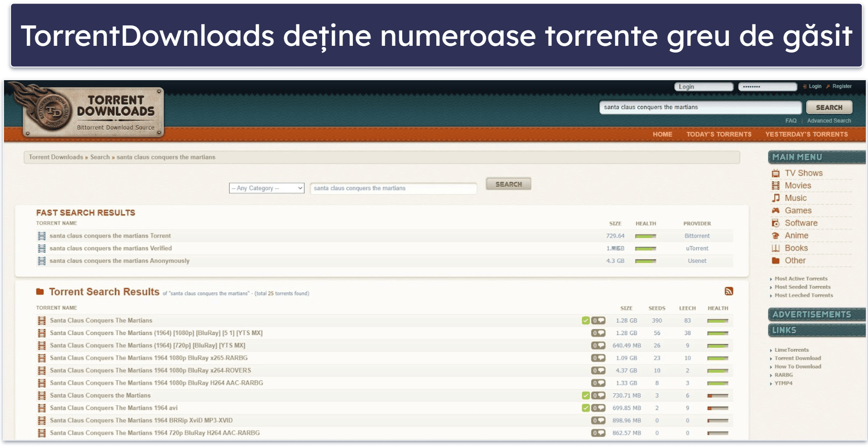The image size is (868, 447).
Task: Click the Anime icon in main menu
Action: click(776, 236)
